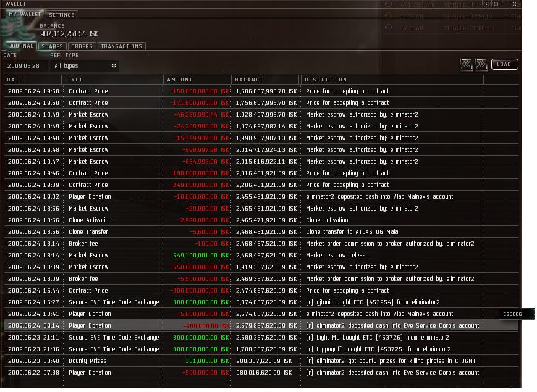Click the -15,749,937.00 ISK escrow amount
537x392 pixels.
point(201,138)
